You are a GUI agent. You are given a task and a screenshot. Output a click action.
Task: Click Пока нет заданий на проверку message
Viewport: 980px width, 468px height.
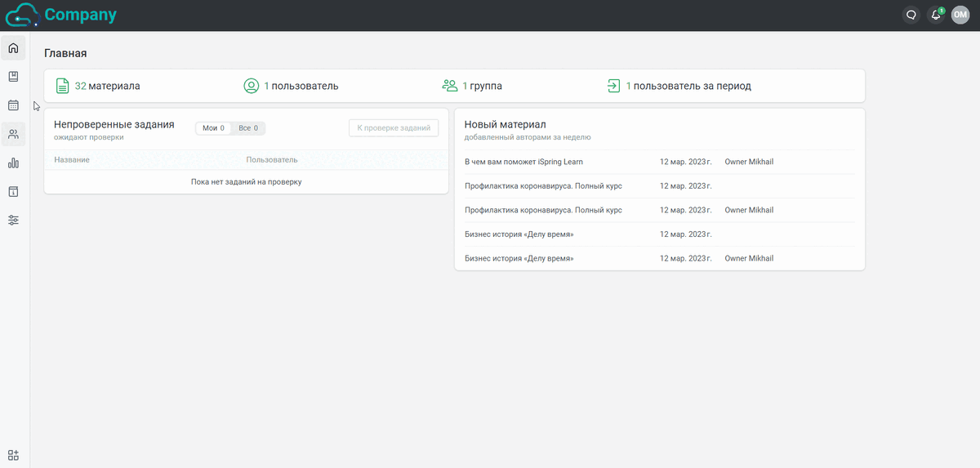pyautogui.click(x=247, y=181)
